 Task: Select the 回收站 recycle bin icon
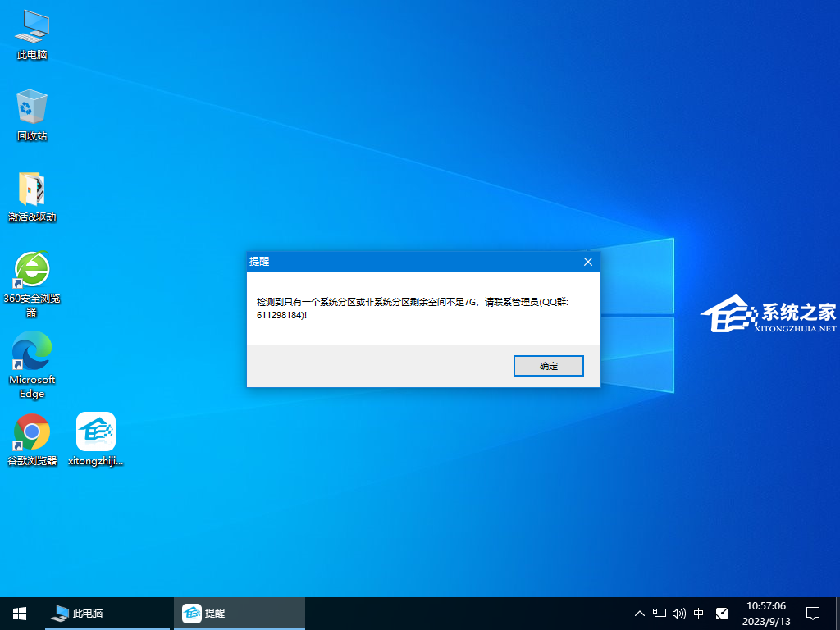click(x=32, y=115)
